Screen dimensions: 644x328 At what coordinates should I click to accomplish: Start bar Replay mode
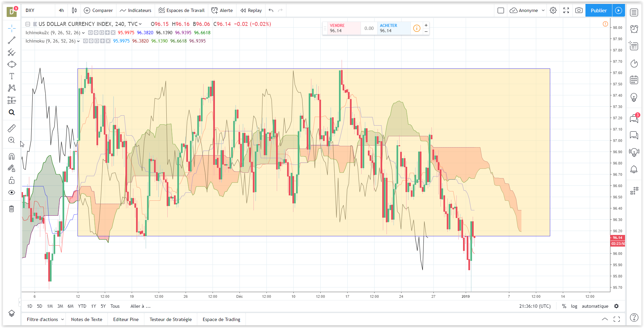(251, 10)
